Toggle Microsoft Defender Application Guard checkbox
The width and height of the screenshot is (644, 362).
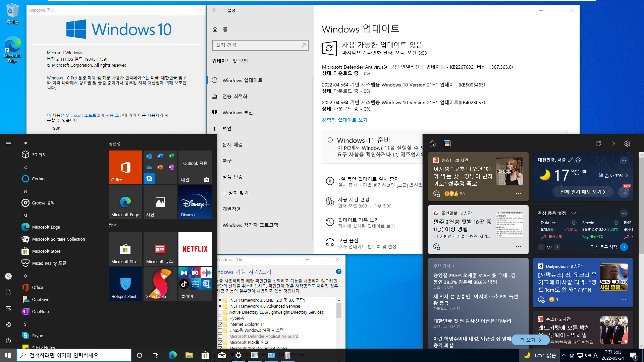point(220,337)
